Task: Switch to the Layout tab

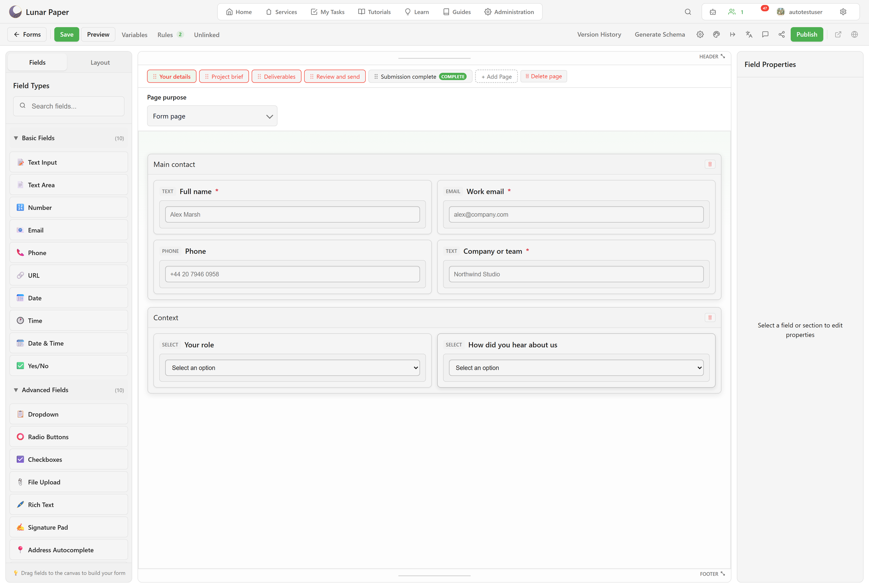Action: pos(100,62)
